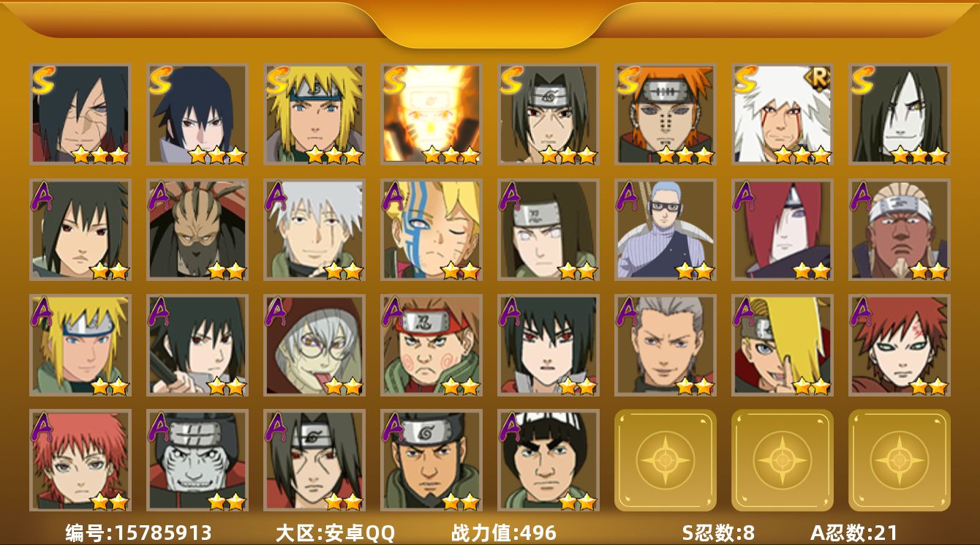Select the S-rank Madara portrait with scarred face

click(80, 113)
